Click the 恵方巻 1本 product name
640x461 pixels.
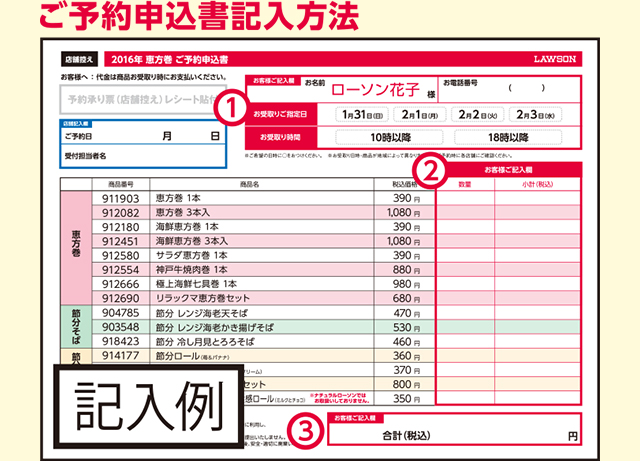pos(178,198)
